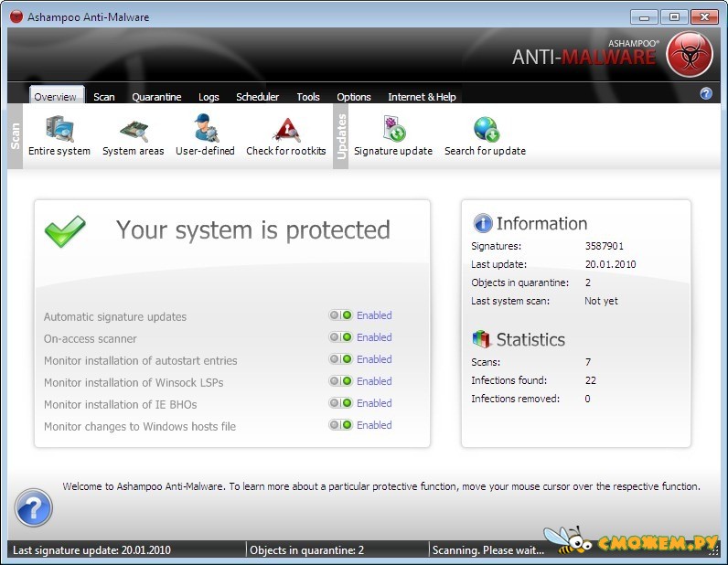This screenshot has width=728, height=565.
Task: Toggle the On-access scanner switch
Action: coord(341,337)
